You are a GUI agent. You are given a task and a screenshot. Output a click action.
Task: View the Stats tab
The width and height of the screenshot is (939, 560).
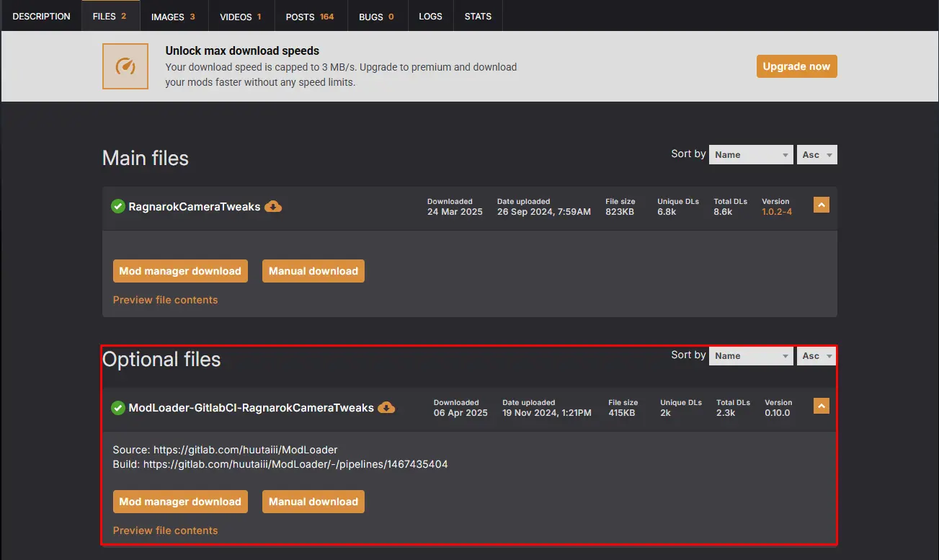click(x=478, y=16)
